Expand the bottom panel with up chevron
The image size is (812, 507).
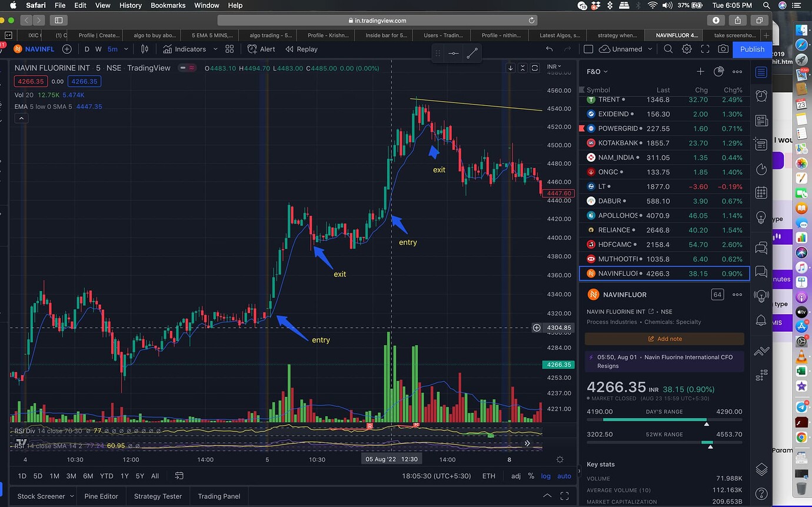coord(547,496)
